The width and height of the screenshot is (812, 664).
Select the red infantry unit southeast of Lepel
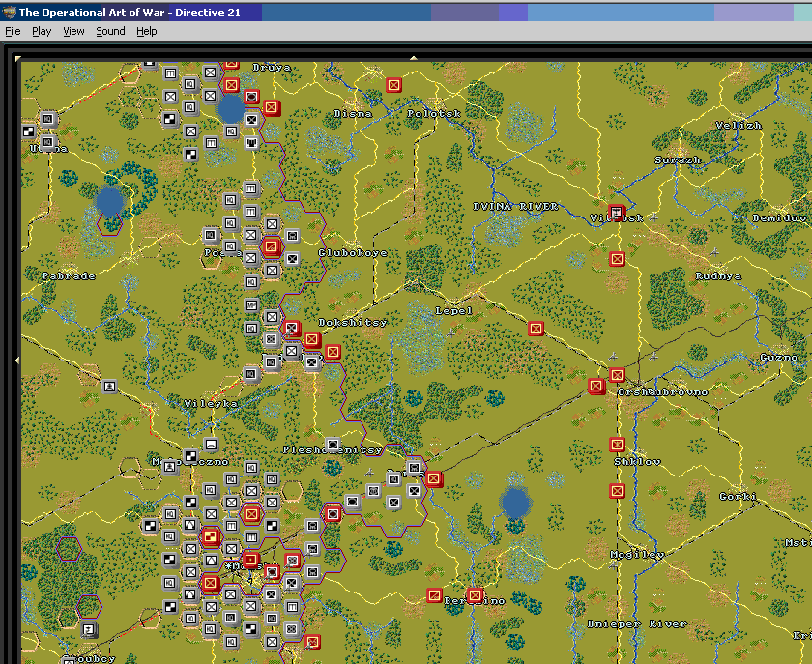(536, 329)
